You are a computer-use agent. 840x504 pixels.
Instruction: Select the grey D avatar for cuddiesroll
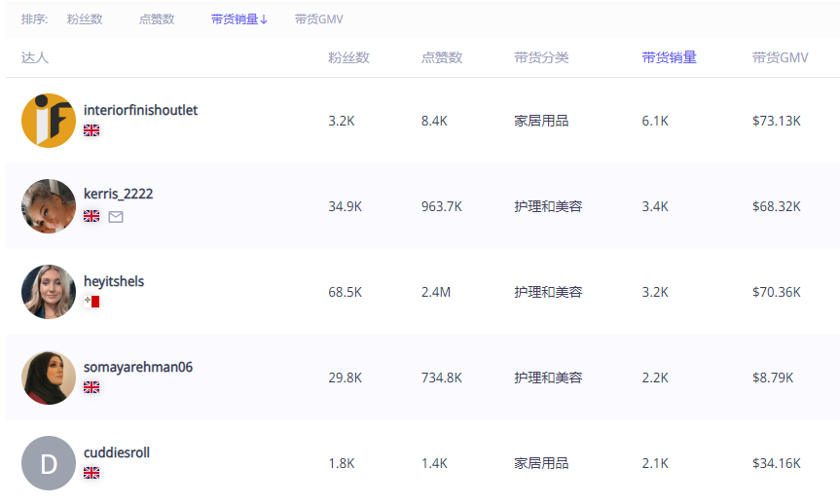[49, 463]
